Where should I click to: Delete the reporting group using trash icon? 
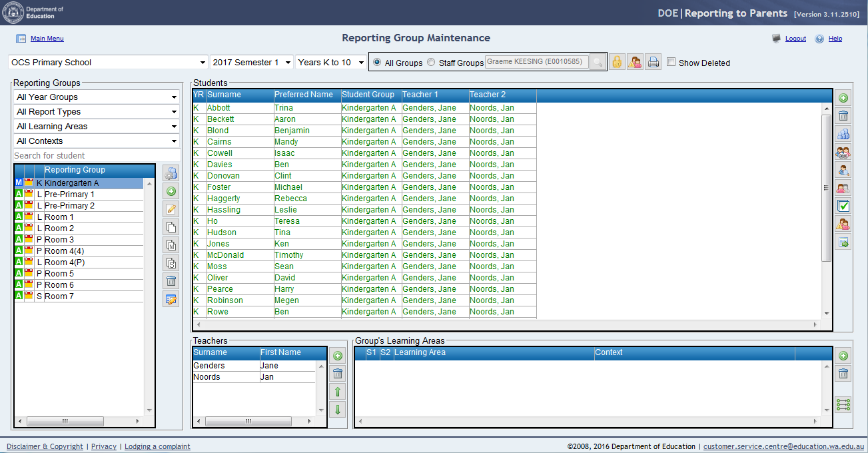171,281
